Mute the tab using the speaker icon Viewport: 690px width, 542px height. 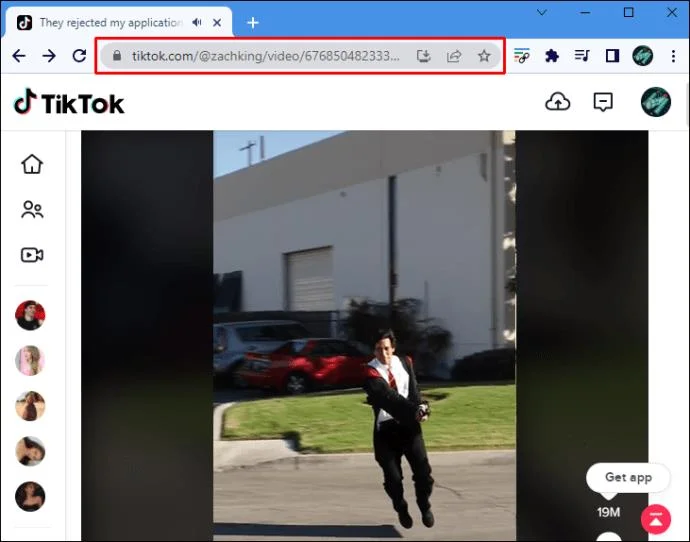[x=197, y=22]
